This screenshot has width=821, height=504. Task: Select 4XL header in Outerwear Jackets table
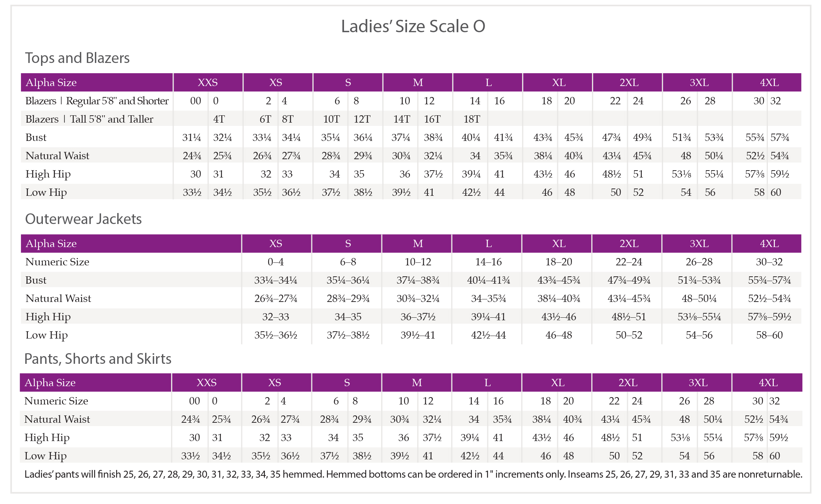pos(769,243)
